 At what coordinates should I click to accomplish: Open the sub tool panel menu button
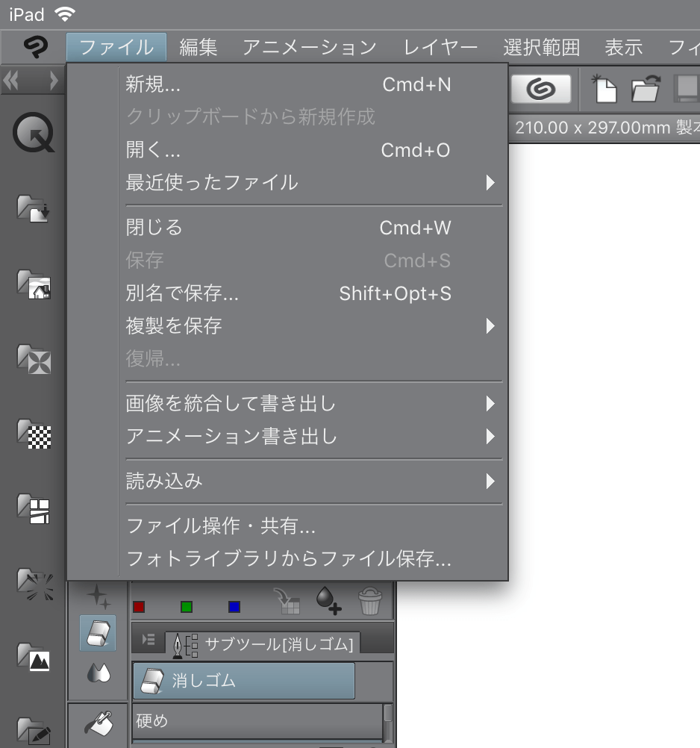click(x=149, y=641)
